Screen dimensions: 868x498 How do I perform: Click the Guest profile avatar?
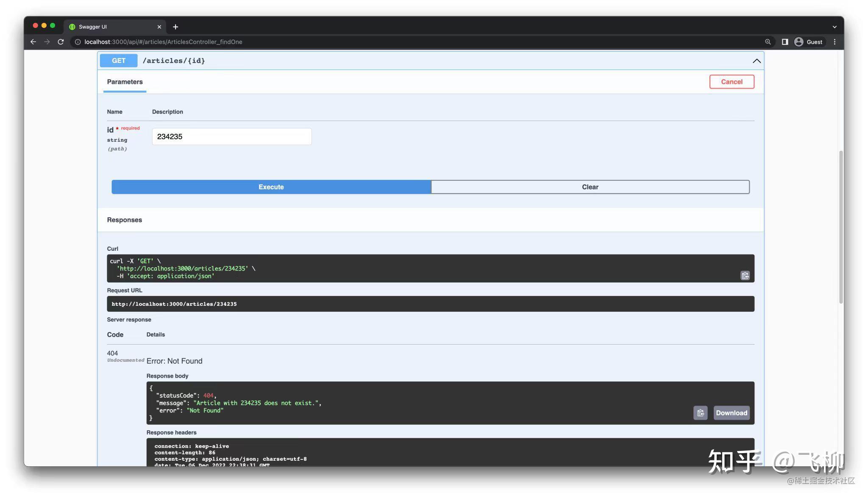click(x=798, y=42)
